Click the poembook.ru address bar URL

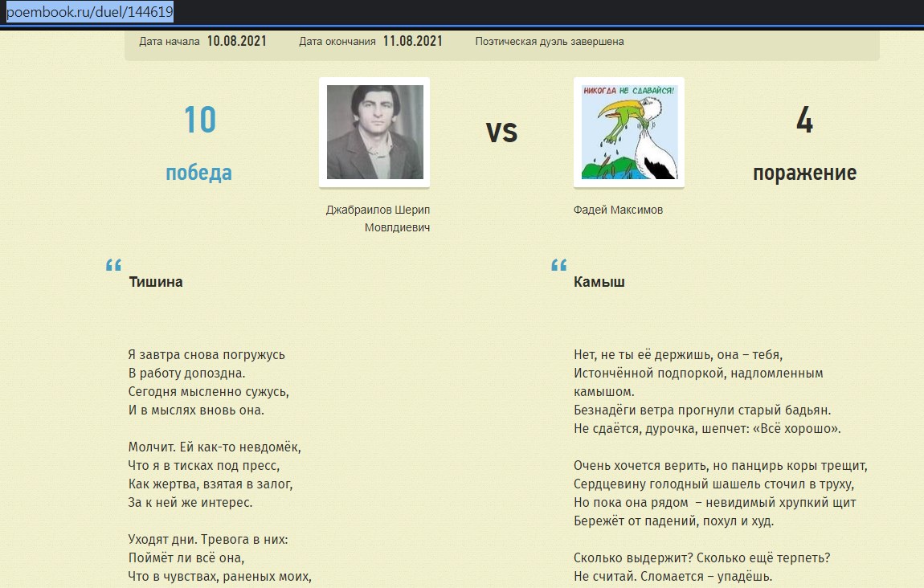pyautogui.click(x=88, y=12)
